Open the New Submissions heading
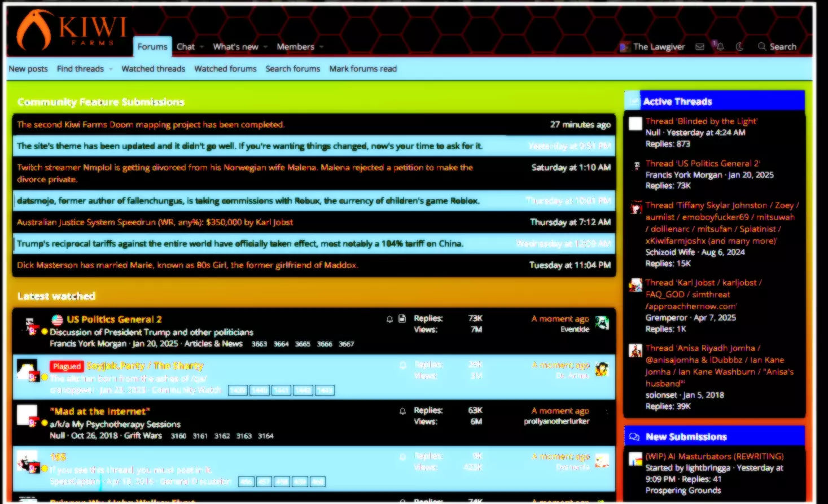Viewport: 828px width, 504px height. point(686,437)
